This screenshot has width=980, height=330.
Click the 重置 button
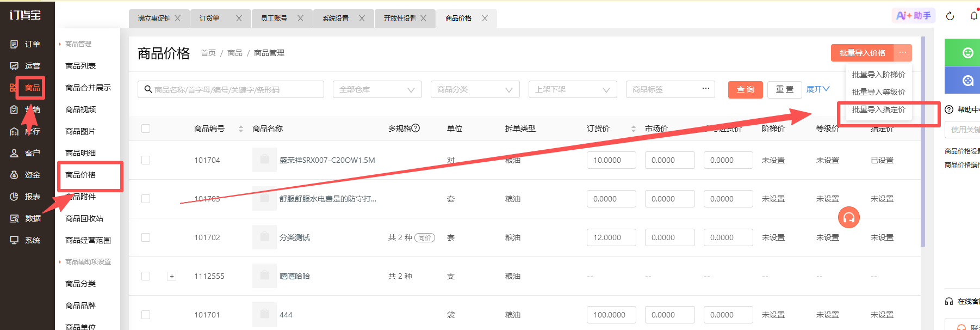coord(785,89)
